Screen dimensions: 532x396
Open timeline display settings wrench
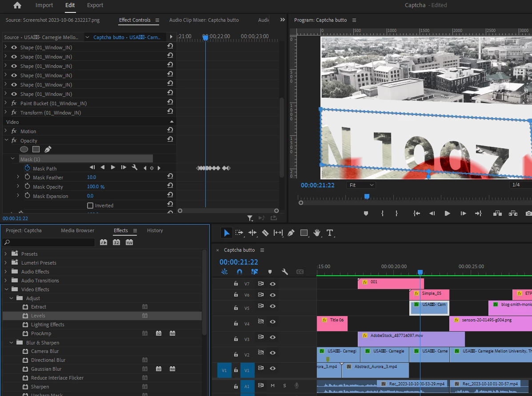[x=285, y=272]
